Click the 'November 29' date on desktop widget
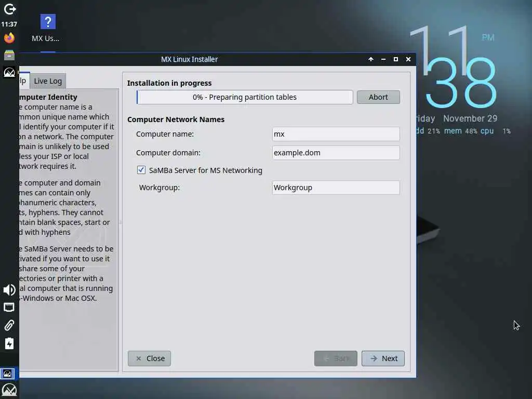The width and height of the screenshot is (532, 399). coord(470,118)
